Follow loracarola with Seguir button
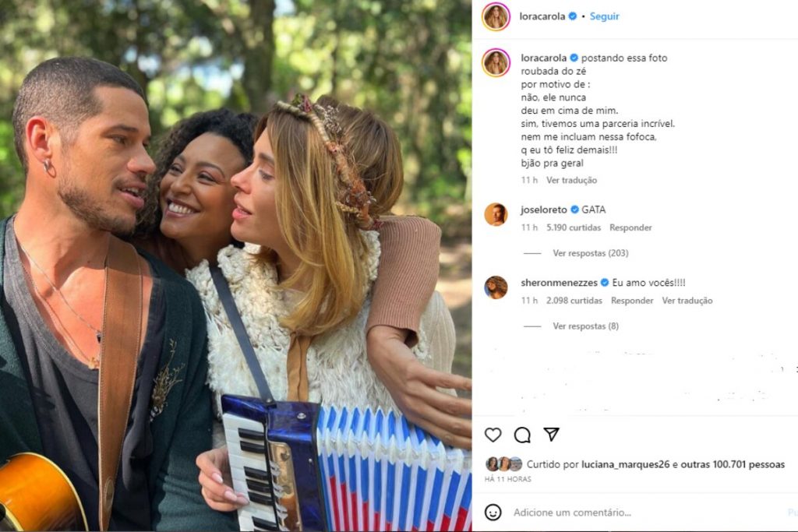The width and height of the screenshot is (798, 532). pyautogui.click(x=604, y=16)
